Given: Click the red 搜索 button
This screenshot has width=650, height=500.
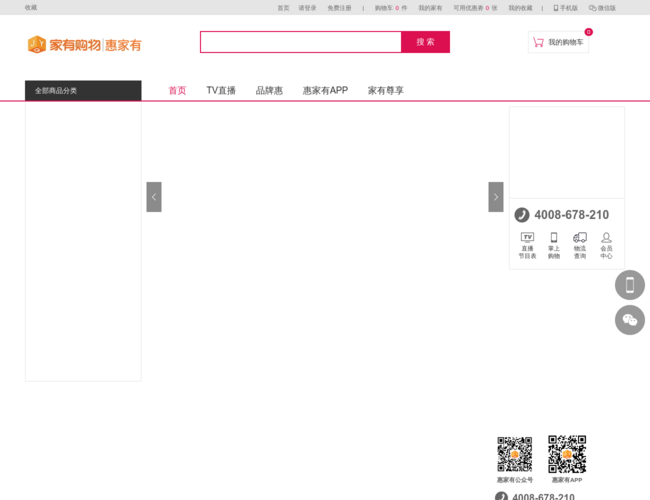Looking at the screenshot, I should point(425,42).
